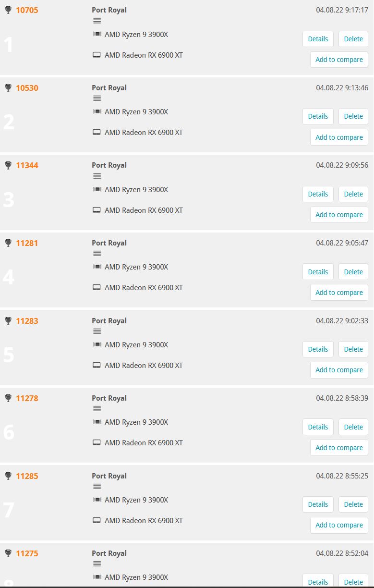Screen dimensions: 374x588
Task: Add the 9:05:47 result to compare
Action: (339, 293)
